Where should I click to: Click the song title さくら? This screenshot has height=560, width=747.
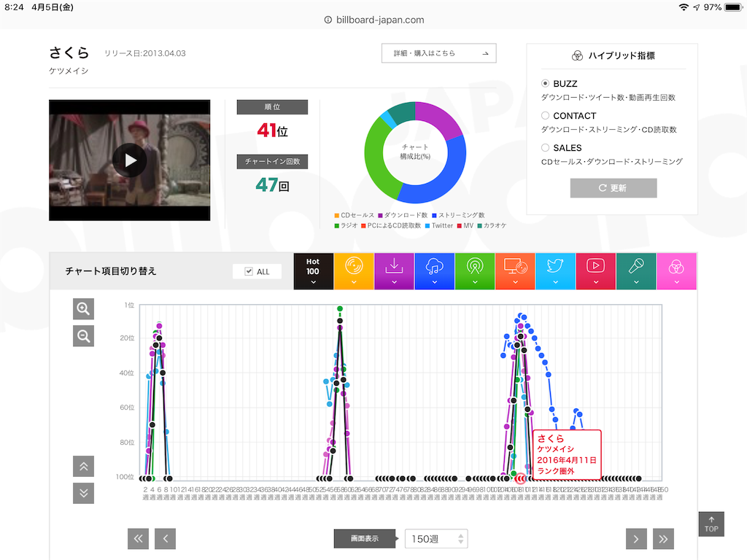point(69,52)
